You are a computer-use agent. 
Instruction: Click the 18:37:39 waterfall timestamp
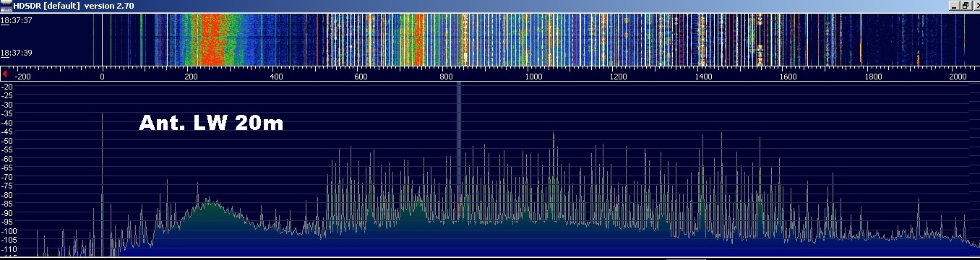[14, 53]
